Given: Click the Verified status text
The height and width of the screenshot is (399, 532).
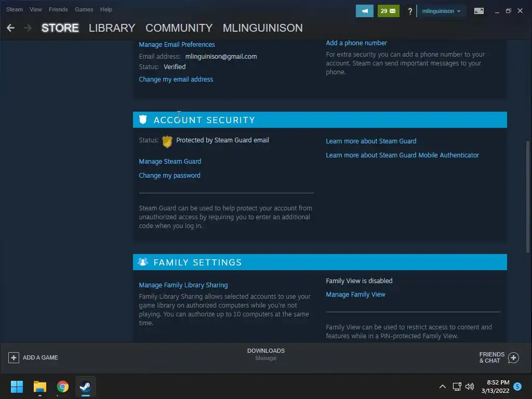Looking at the screenshot, I should (x=175, y=67).
